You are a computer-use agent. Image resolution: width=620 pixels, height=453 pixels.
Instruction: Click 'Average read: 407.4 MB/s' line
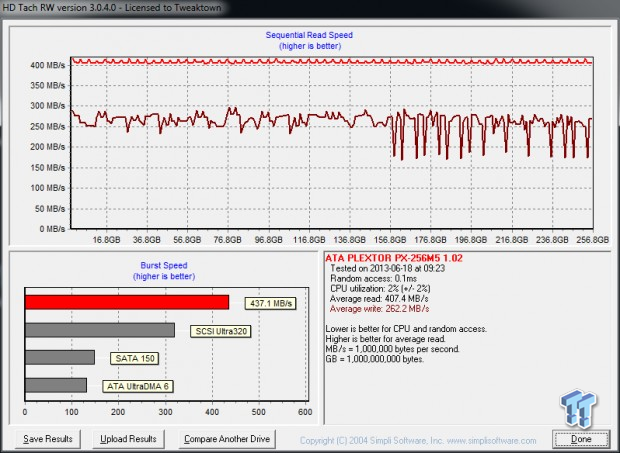coord(379,299)
